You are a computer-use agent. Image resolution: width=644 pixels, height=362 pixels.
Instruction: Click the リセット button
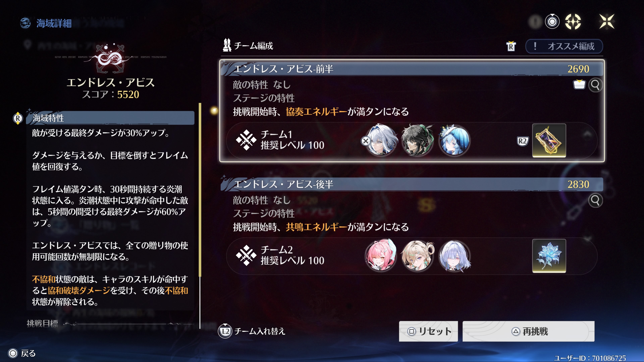click(x=428, y=331)
